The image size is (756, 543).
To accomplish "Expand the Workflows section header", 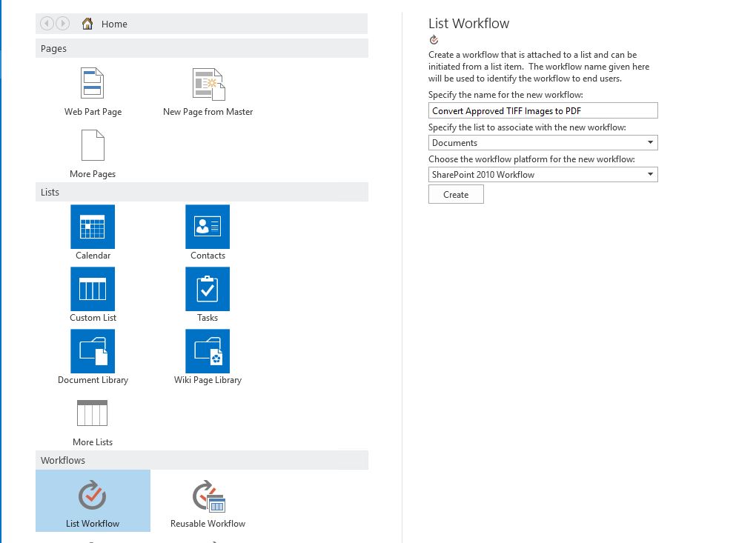I will 200,459.
